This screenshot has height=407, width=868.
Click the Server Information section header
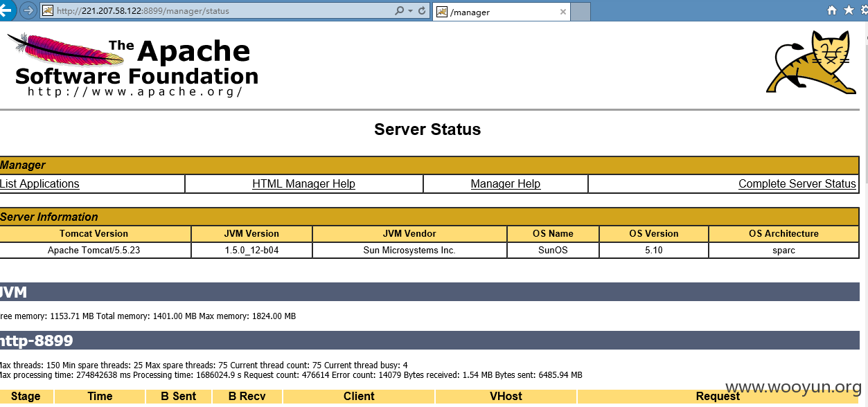[429, 217]
